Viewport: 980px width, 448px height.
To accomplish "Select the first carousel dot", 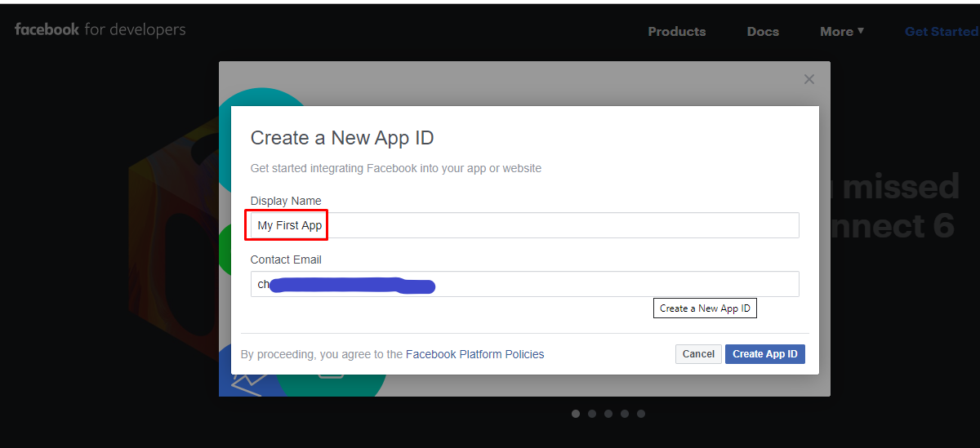I will pyautogui.click(x=576, y=414).
